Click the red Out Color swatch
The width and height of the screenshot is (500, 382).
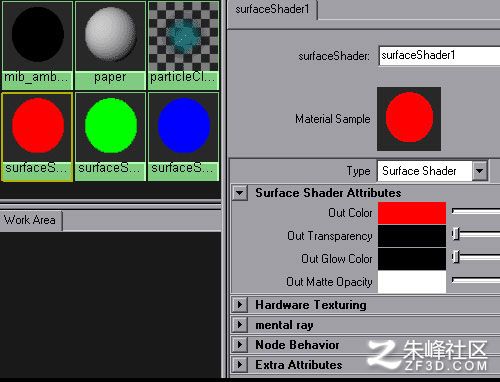coord(412,213)
